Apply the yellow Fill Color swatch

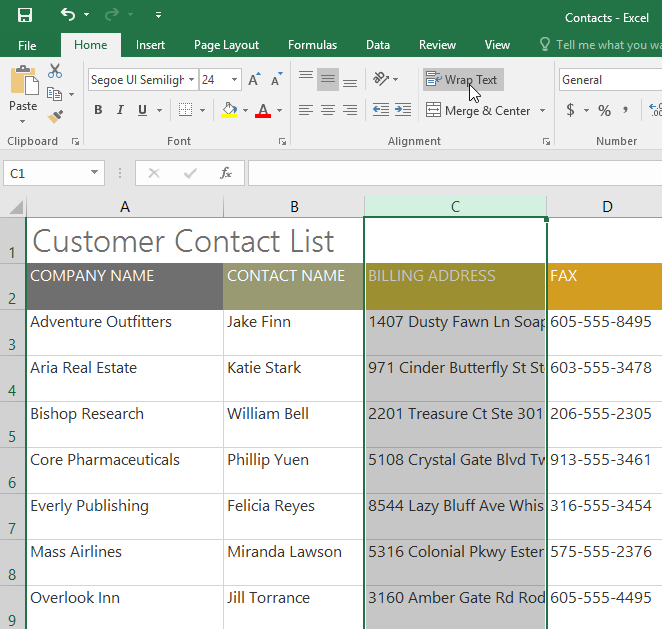pyautogui.click(x=229, y=110)
